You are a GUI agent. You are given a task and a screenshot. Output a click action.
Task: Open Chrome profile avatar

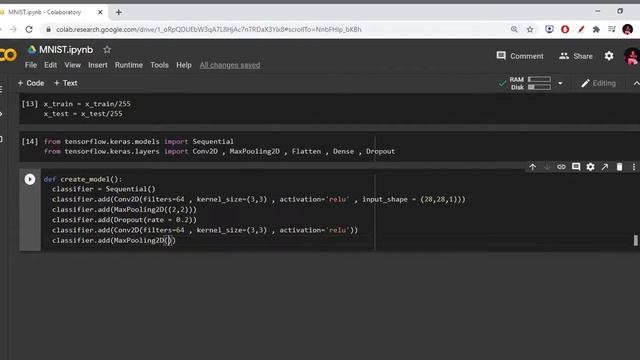point(627,29)
